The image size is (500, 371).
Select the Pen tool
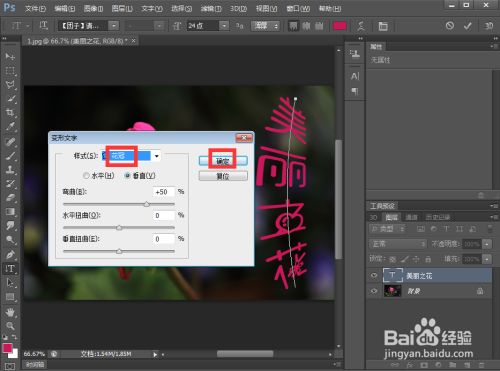pyautogui.click(x=10, y=255)
